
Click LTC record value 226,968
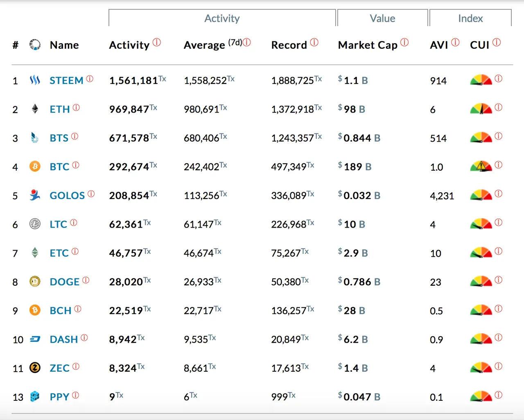pos(289,224)
